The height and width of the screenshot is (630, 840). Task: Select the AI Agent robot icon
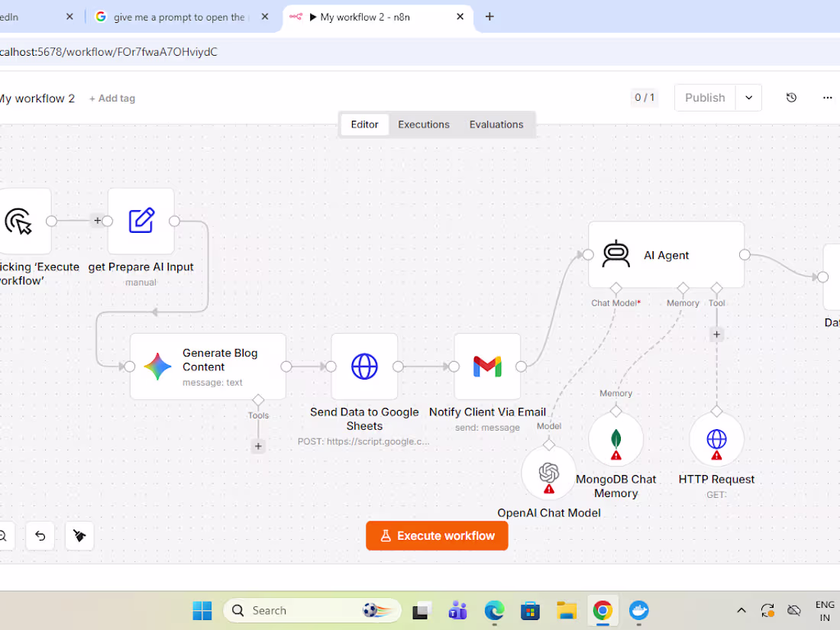tap(616, 254)
